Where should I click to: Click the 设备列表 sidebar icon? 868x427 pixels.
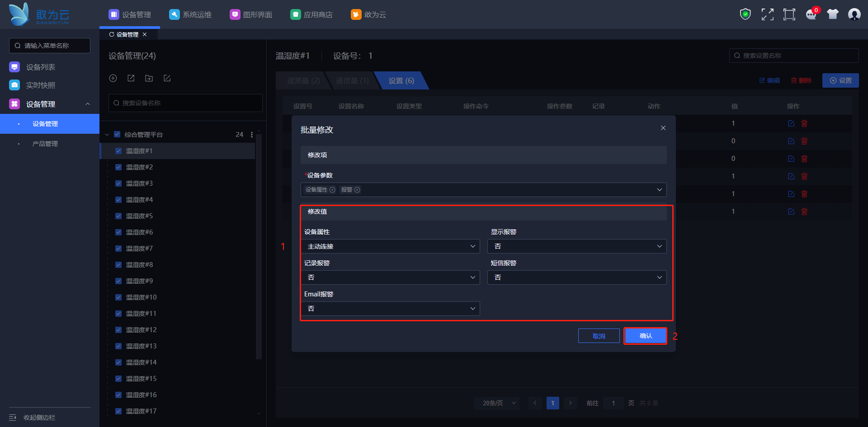14,67
